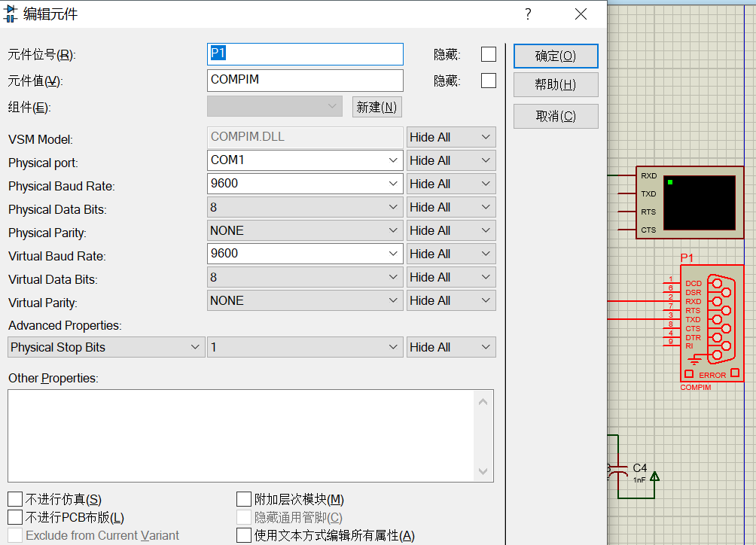This screenshot has height=545, width=756.
Task: Select capacitor C4 on schematic
Action: click(619, 472)
